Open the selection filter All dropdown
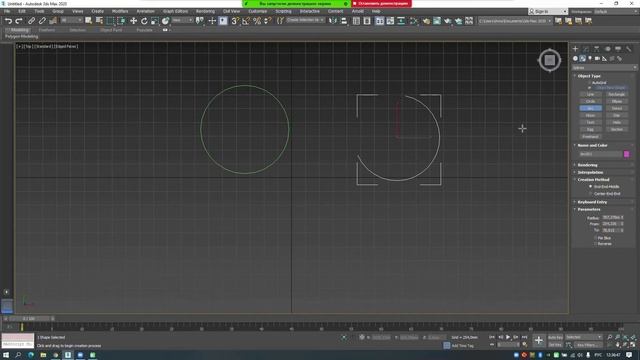 pyautogui.click(x=71, y=20)
